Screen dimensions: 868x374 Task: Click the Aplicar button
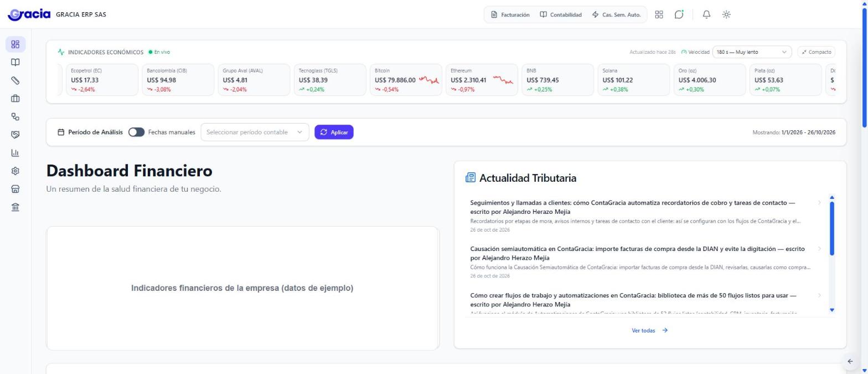click(x=334, y=132)
